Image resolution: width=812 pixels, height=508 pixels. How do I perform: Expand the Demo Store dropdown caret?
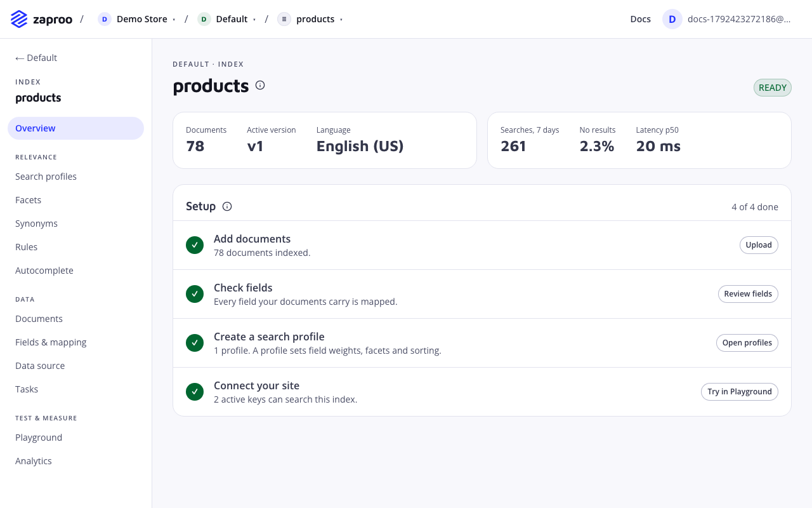tap(174, 20)
